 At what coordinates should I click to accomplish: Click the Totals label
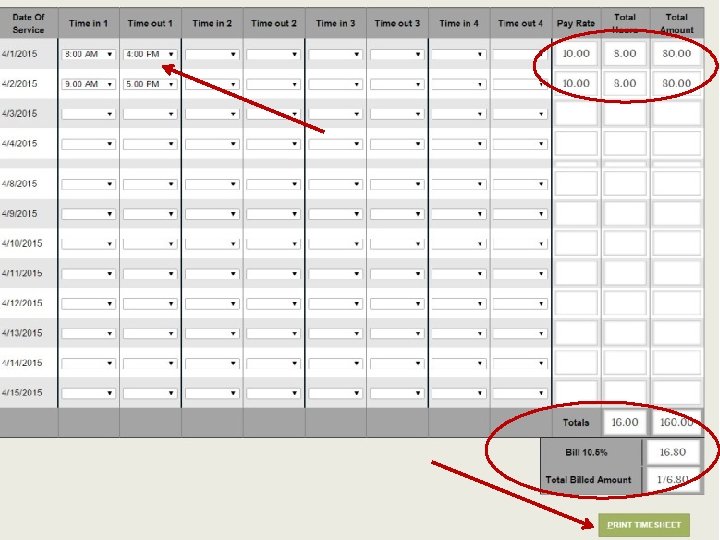(x=576, y=422)
